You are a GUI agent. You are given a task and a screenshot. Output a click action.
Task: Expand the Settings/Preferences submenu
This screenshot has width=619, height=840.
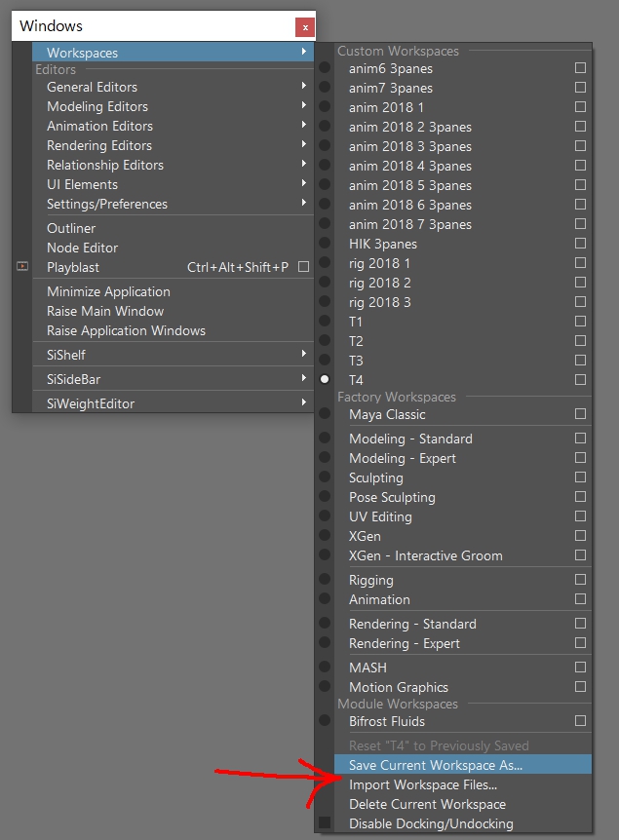pos(304,203)
